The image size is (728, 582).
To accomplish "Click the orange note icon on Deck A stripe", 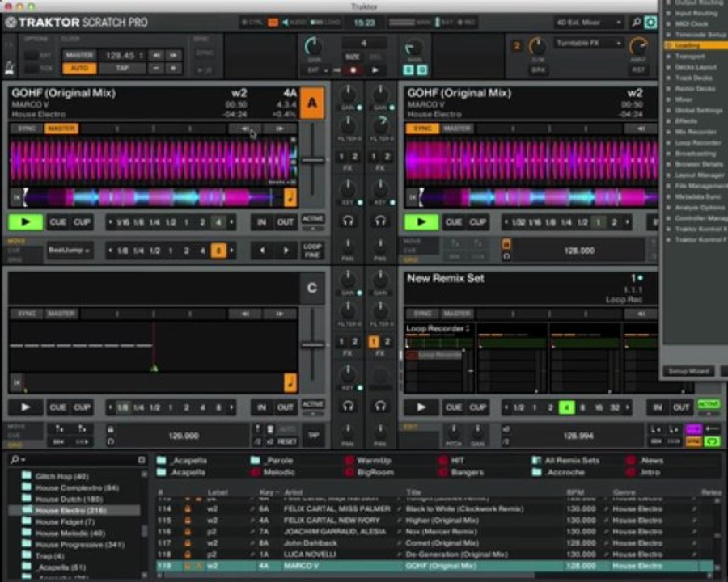I will pos(290,197).
